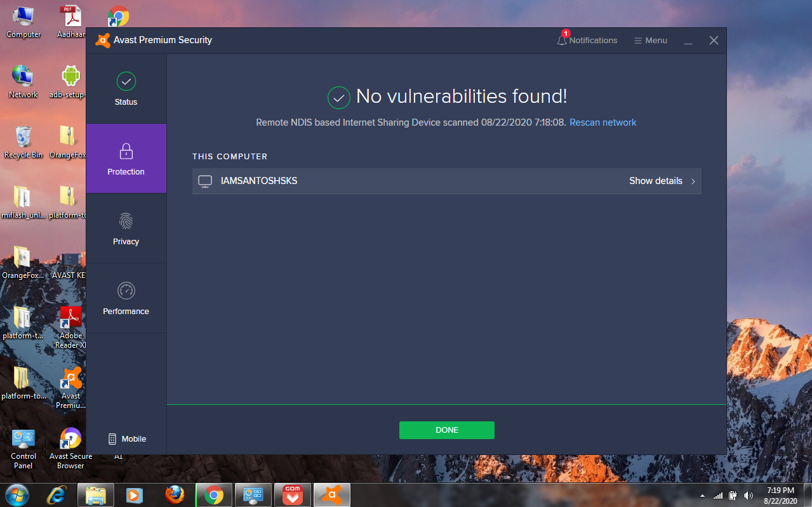Switch to Avast in the taskbar
This screenshot has height=507, width=812.
332,495
